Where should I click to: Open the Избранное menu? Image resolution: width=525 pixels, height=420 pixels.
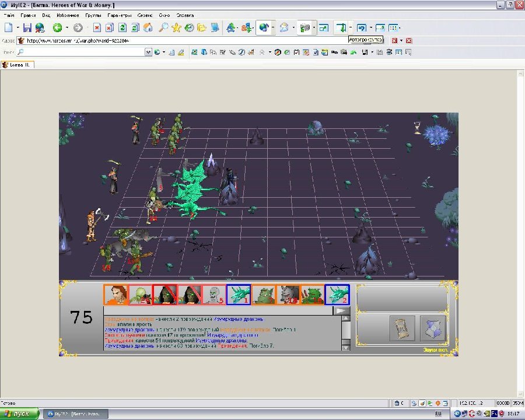(68, 15)
